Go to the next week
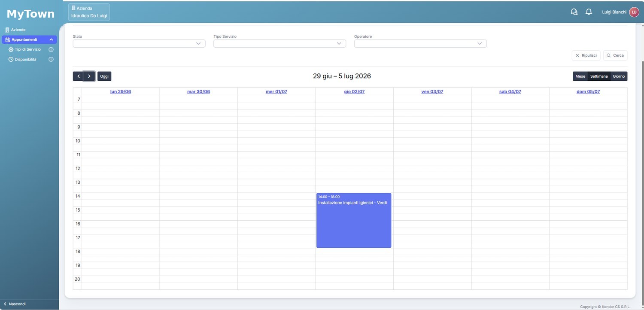This screenshot has width=644, height=310. [x=89, y=76]
